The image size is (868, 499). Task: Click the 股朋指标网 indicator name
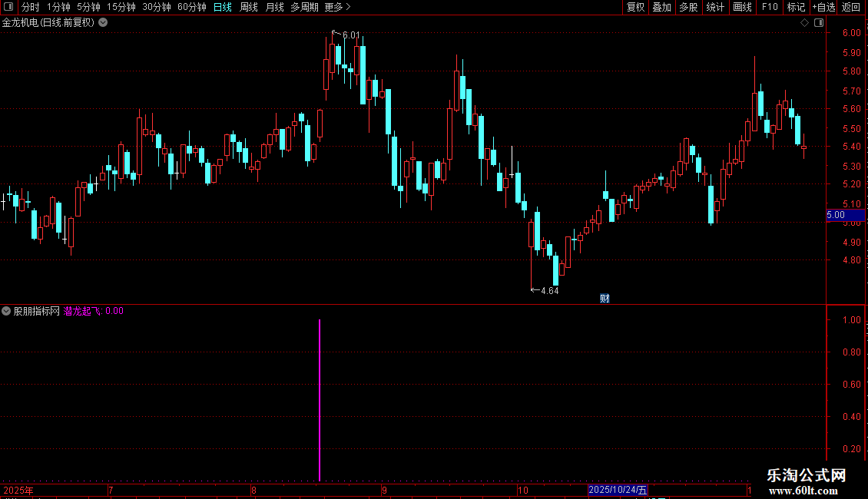point(37,311)
